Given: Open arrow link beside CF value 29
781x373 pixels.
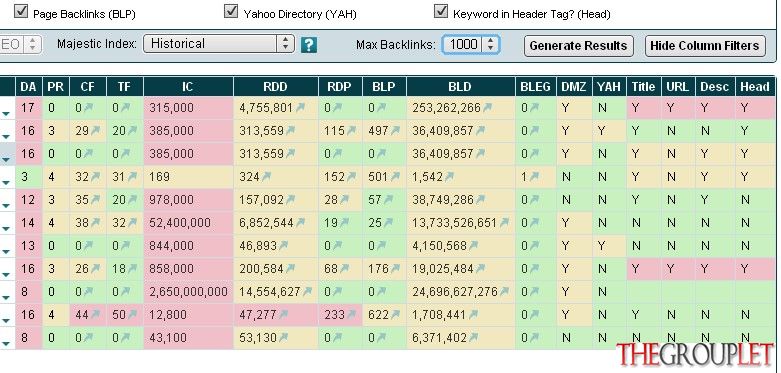Looking at the screenshot, I should (95, 131).
